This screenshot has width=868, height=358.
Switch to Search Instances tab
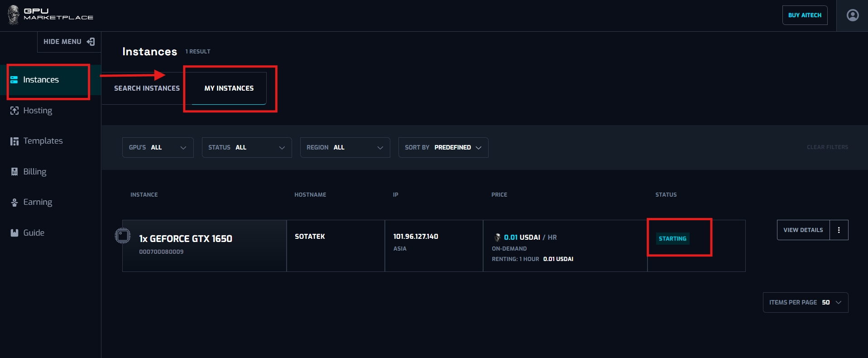(147, 88)
